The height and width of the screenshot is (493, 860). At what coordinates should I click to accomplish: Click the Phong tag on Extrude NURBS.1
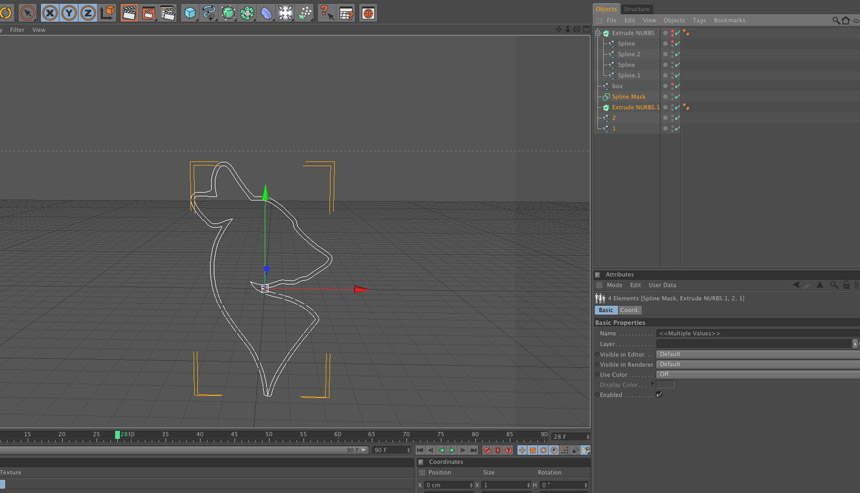[x=686, y=107]
